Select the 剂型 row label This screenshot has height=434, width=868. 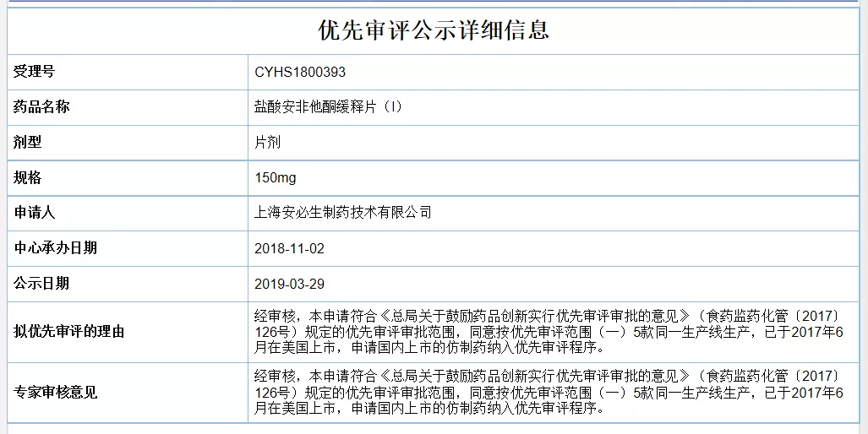pos(27,143)
